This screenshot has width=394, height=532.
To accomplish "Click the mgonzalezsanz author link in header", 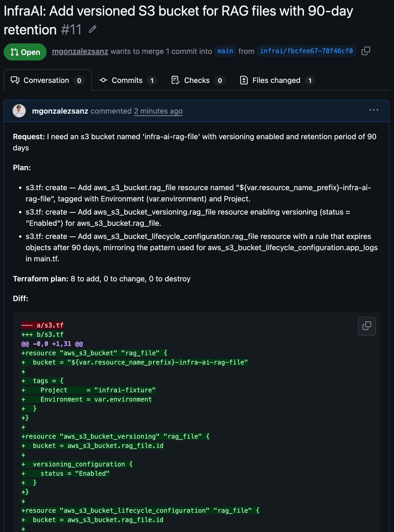I will pyautogui.click(x=80, y=51).
